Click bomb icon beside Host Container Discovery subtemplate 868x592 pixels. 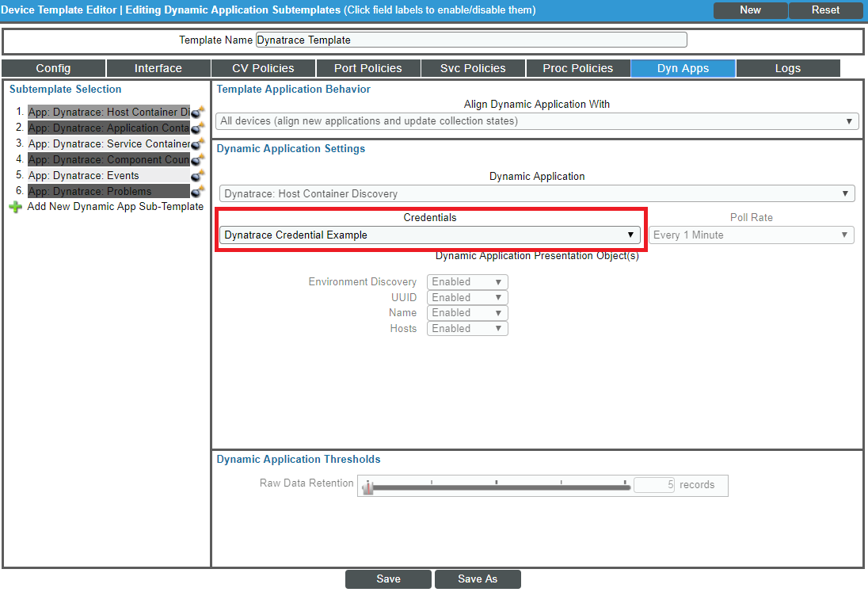[198, 112]
